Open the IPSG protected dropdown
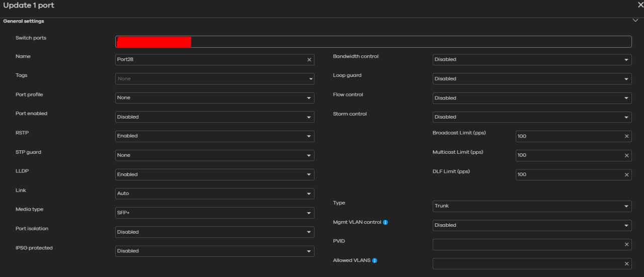 (x=215, y=251)
